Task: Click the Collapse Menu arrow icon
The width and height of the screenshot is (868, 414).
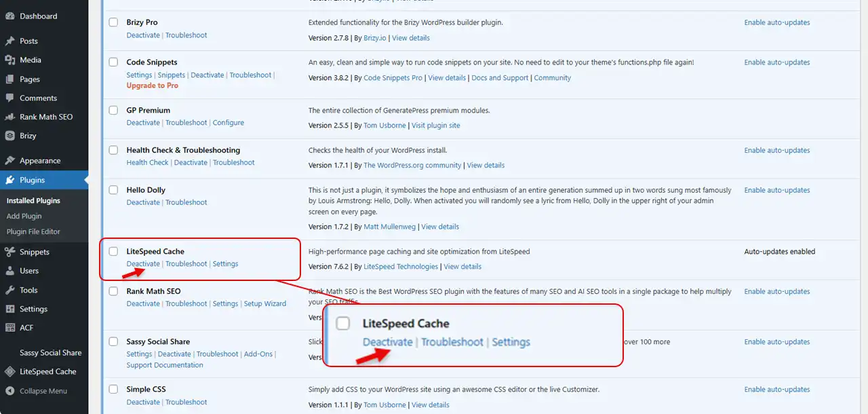Action: tap(9, 391)
